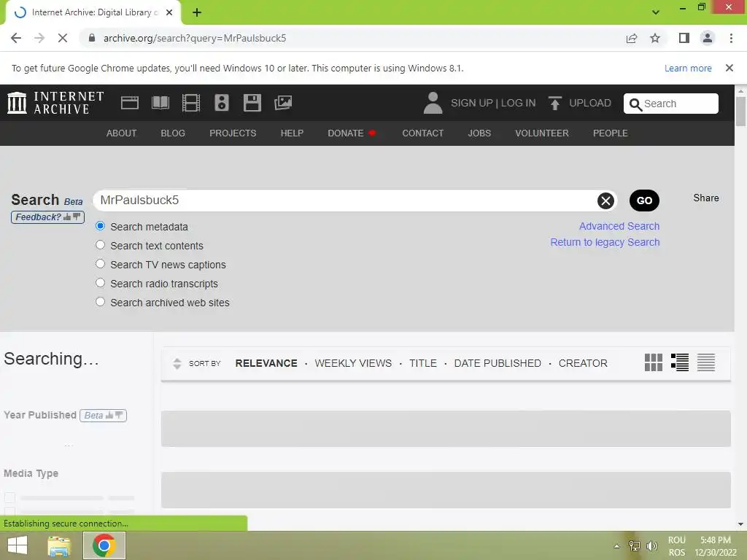Share this page via Chrome share icon

point(632,38)
